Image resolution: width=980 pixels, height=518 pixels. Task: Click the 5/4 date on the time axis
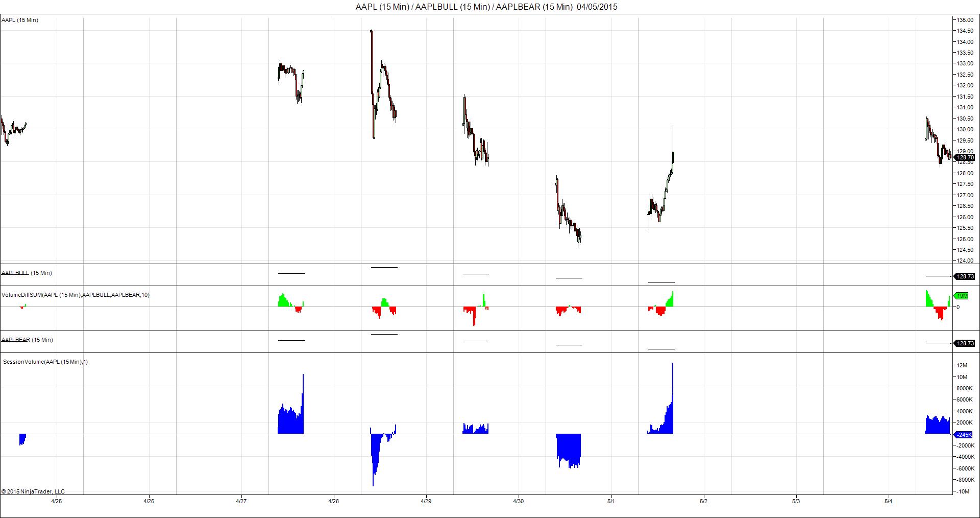tap(888, 501)
